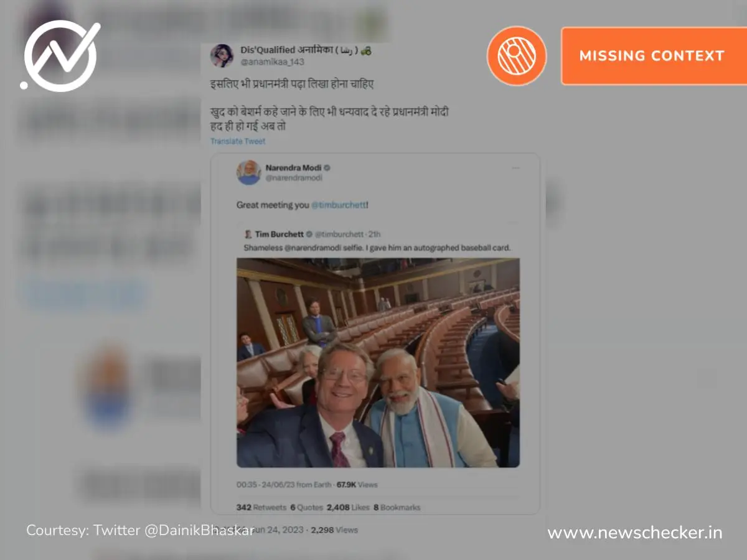Click the www.newschecker.in website text
The image size is (747, 560).
[x=635, y=533]
